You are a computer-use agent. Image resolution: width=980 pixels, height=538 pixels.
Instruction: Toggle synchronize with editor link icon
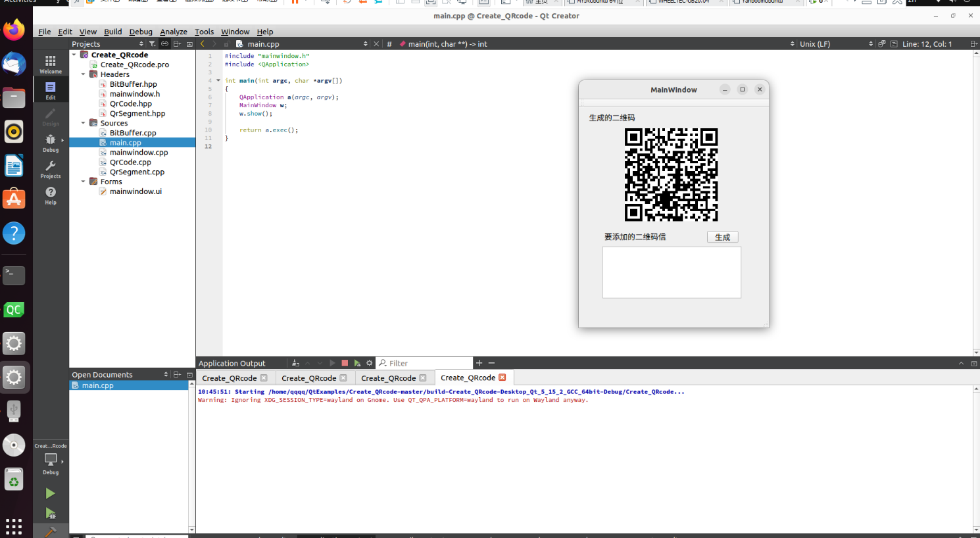(x=164, y=44)
